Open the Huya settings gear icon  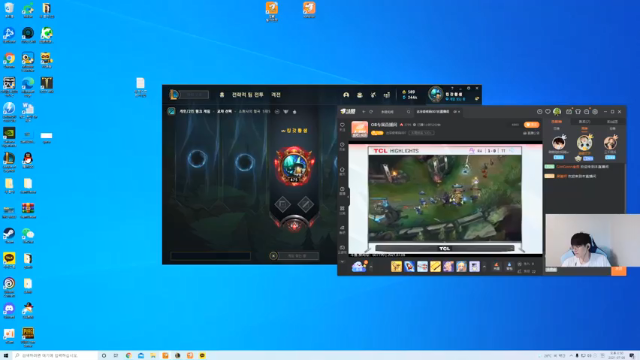tap(595, 111)
